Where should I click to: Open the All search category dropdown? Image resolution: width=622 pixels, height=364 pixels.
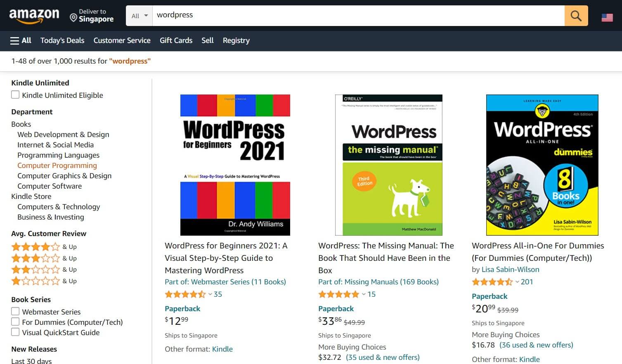point(140,16)
